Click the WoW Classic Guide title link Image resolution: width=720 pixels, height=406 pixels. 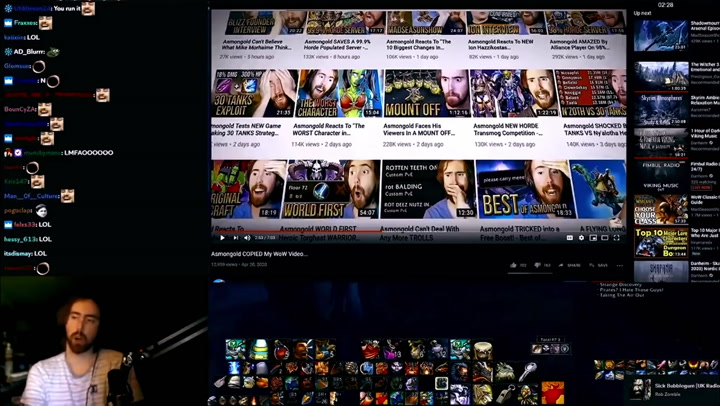(x=705, y=200)
